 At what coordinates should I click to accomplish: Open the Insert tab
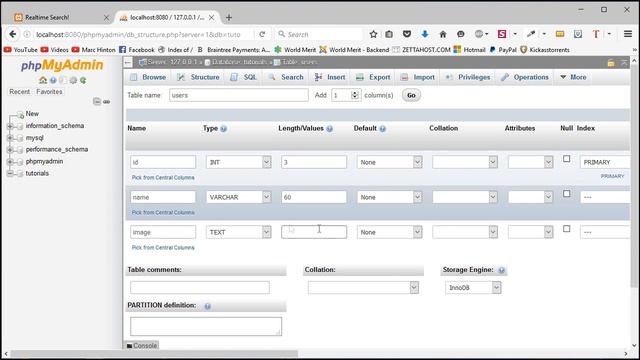point(330,77)
